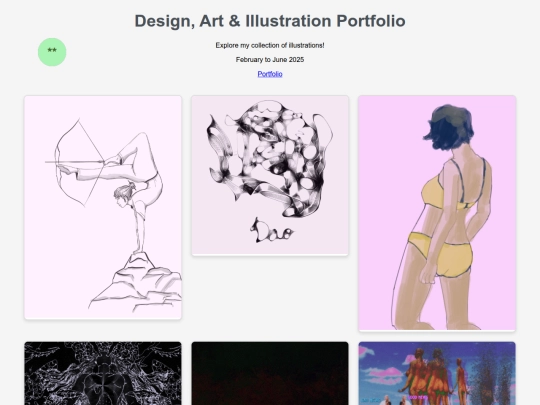Click the green circular asterisk button
The width and height of the screenshot is (540, 405).
[x=52, y=52]
